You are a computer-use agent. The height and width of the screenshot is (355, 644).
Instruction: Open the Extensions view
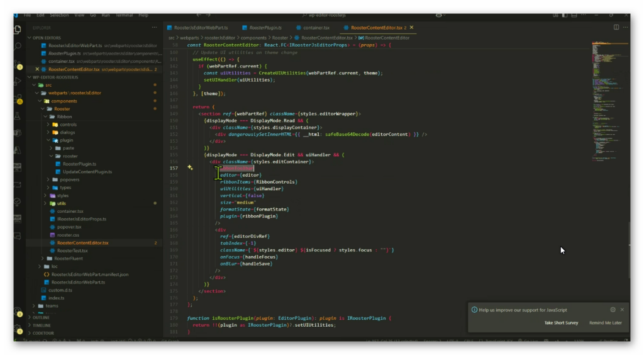(18, 99)
